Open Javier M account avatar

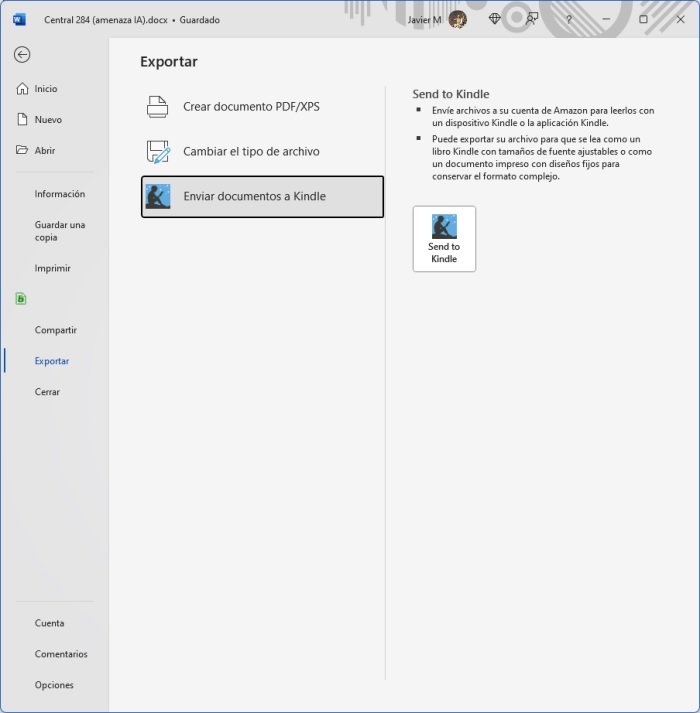coord(458,20)
